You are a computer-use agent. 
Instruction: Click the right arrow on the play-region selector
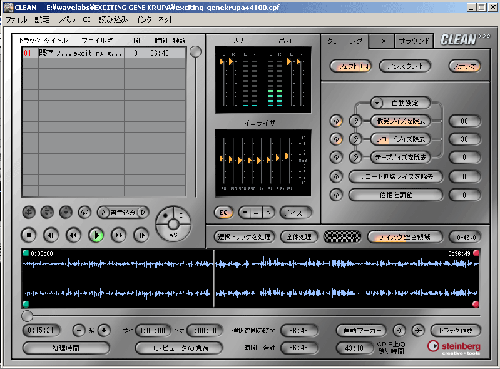(143, 212)
